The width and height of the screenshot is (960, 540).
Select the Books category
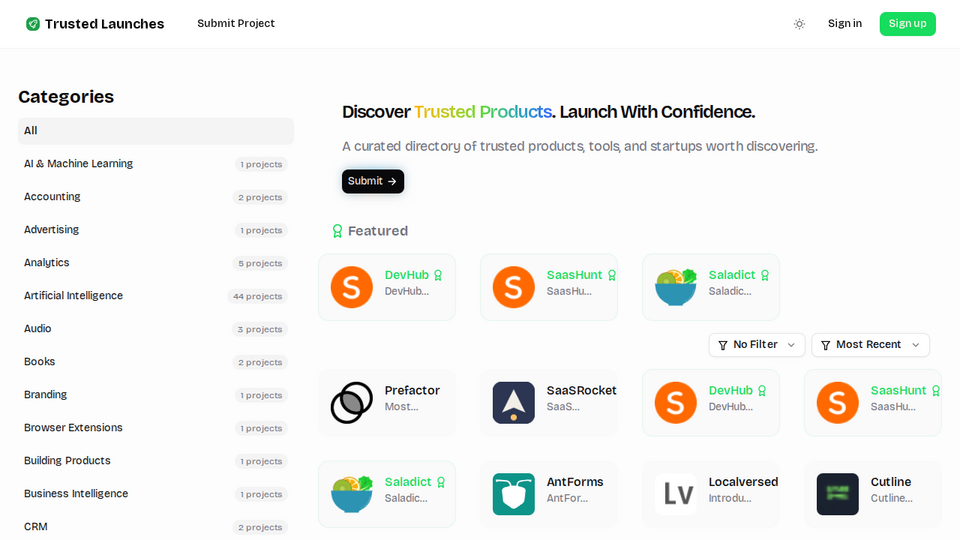(x=156, y=362)
